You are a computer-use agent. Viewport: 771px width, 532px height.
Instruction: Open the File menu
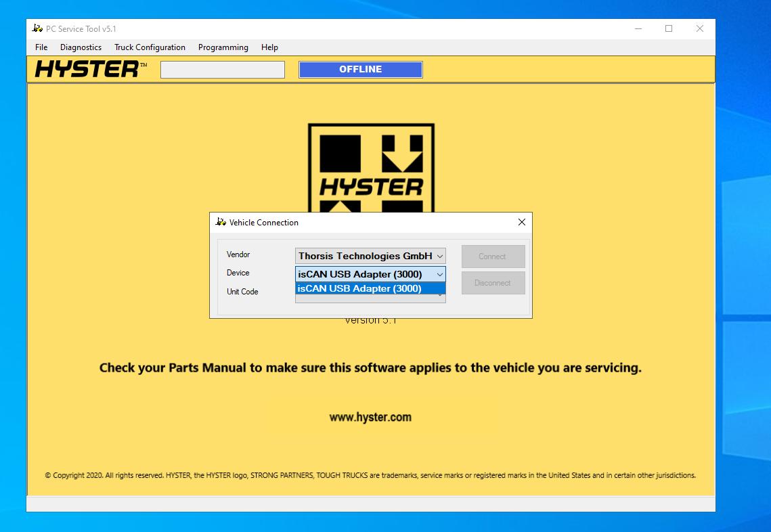pos(41,47)
